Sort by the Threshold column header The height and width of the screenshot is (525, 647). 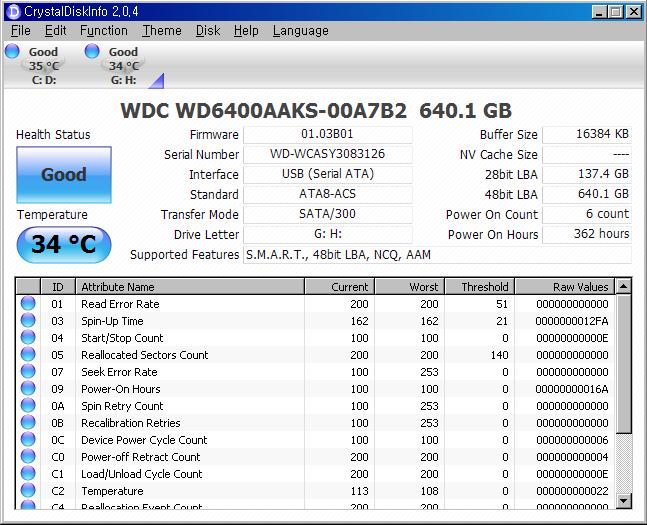coord(479,286)
